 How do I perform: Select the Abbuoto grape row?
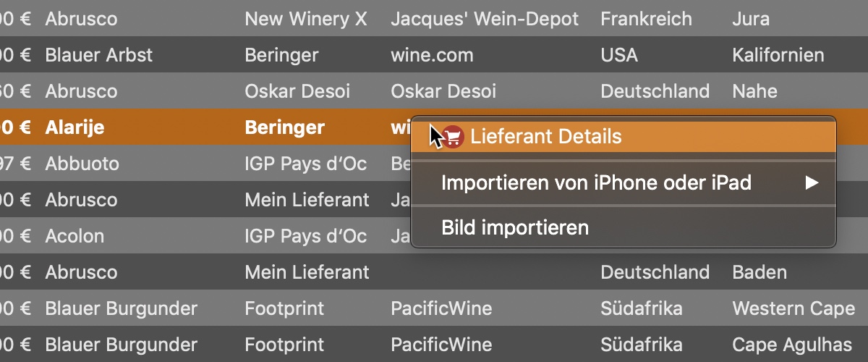click(x=434, y=164)
